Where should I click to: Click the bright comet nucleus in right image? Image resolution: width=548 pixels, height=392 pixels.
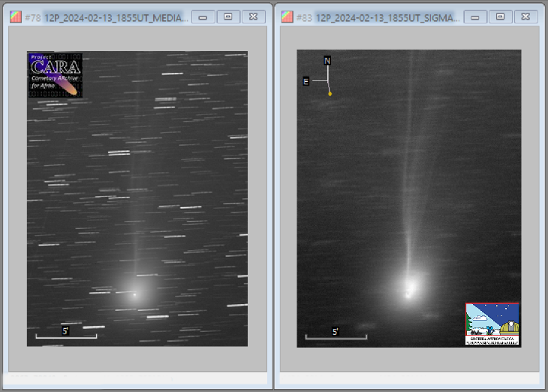coord(408,288)
